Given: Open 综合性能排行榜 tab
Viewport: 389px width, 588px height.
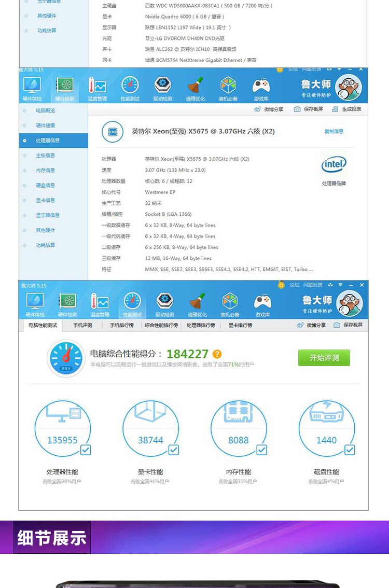Looking at the screenshot, I should click(x=161, y=325).
